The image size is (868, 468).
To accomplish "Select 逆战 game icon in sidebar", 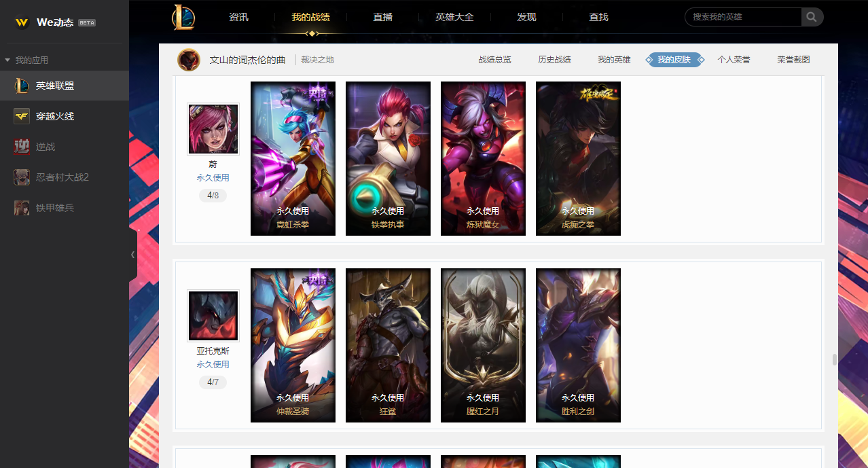I will coord(22,146).
